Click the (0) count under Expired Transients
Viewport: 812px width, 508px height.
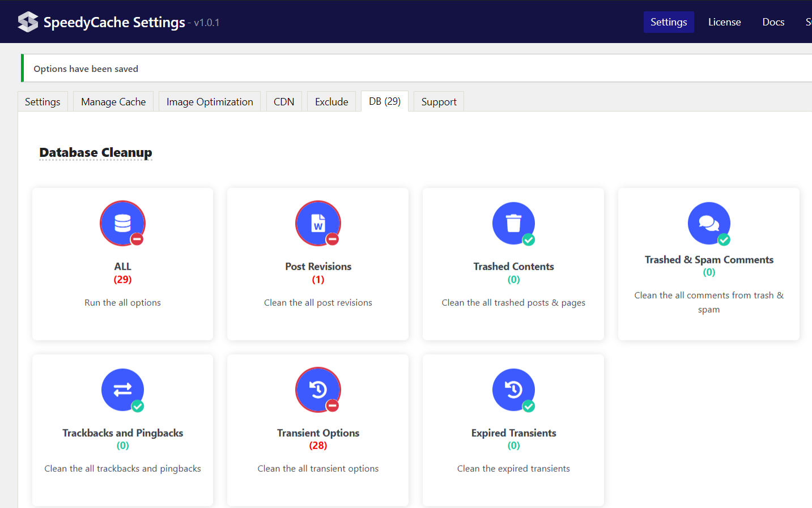(513, 445)
